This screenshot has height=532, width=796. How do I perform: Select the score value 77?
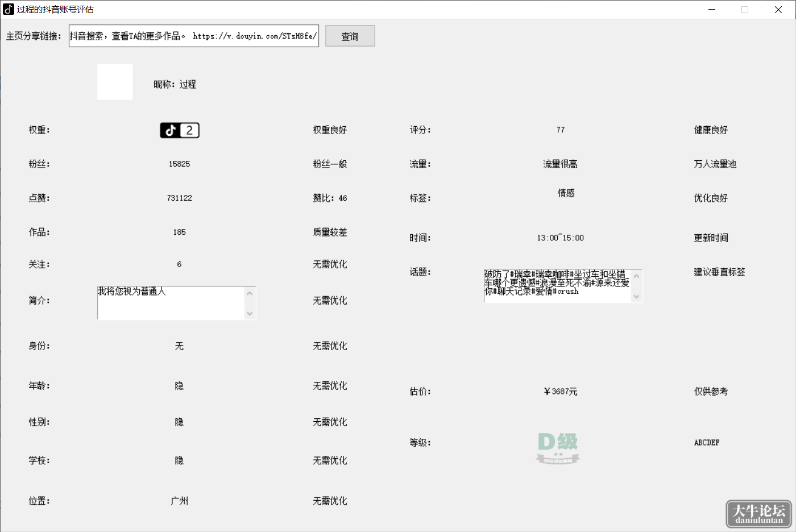pos(561,130)
